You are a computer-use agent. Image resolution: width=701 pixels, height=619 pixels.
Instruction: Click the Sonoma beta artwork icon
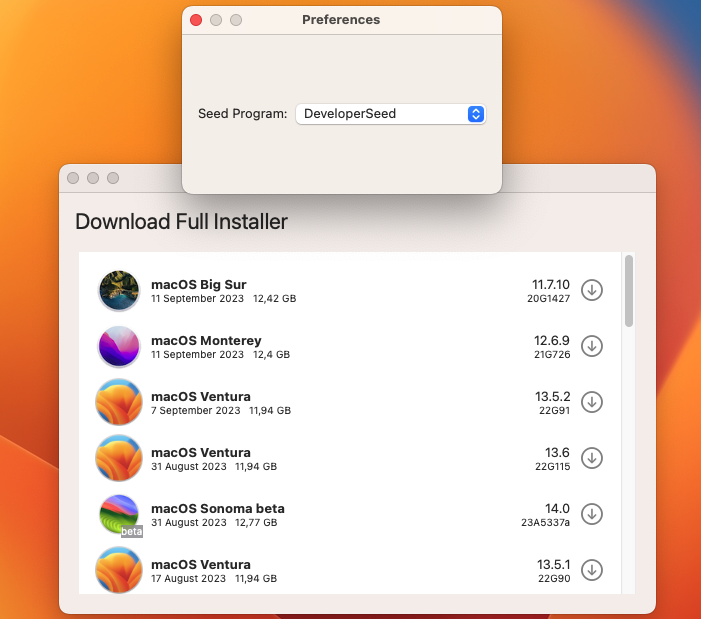[x=119, y=514]
